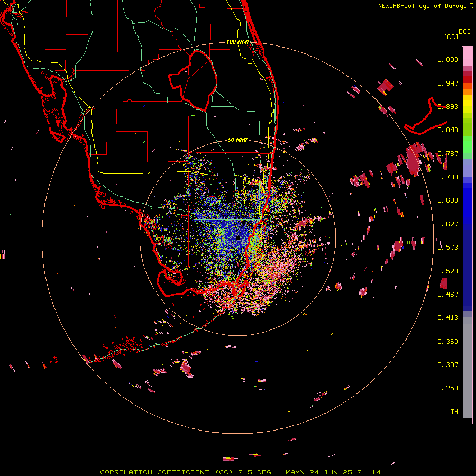Viewport: 476px width, 476px height.
Task: Click the 0.307 scale value
Action: tap(448, 365)
